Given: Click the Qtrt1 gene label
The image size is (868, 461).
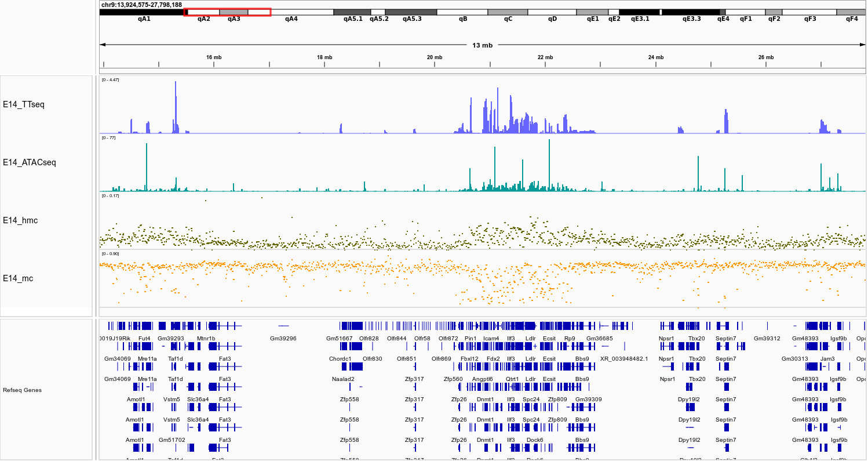Looking at the screenshot, I should (512, 379).
